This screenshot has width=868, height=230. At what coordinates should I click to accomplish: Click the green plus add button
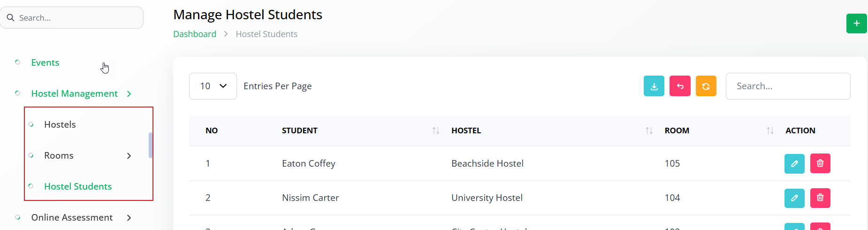tap(856, 23)
